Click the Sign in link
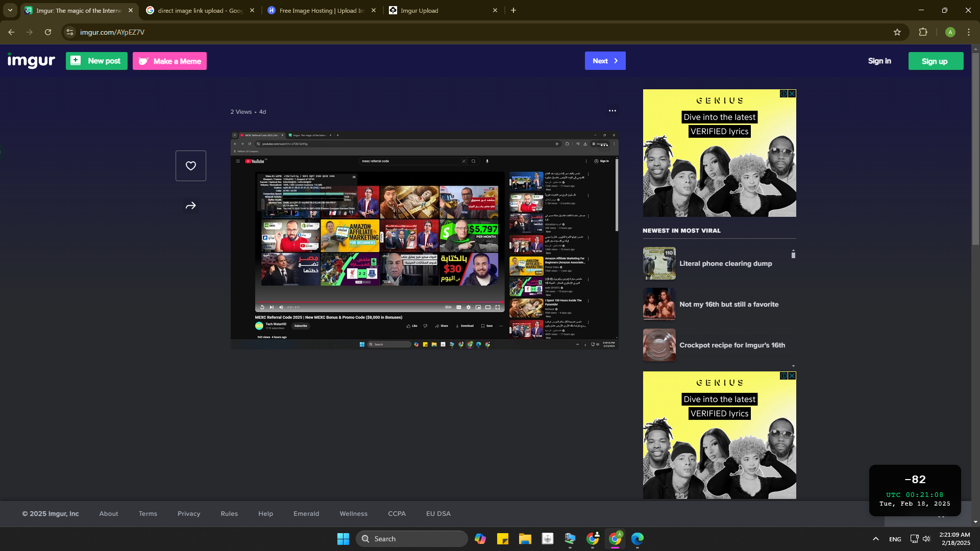The image size is (980, 551). coord(879,61)
